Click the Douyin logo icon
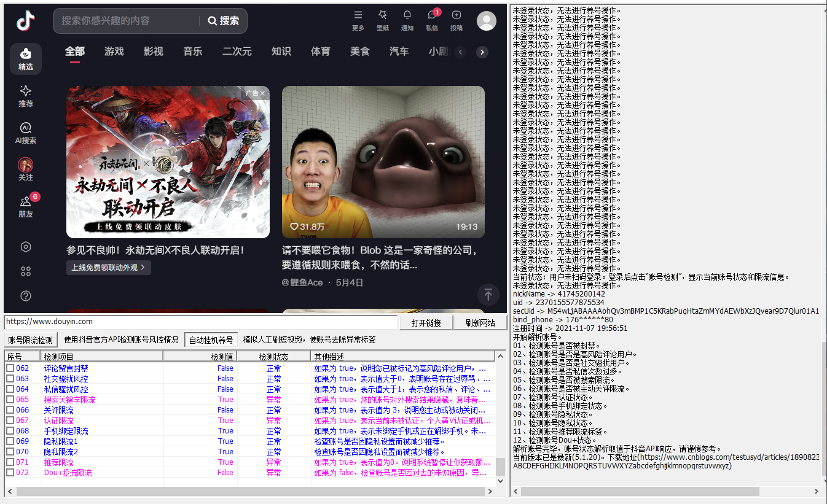The width and height of the screenshot is (827, 504). coord(26,21)
